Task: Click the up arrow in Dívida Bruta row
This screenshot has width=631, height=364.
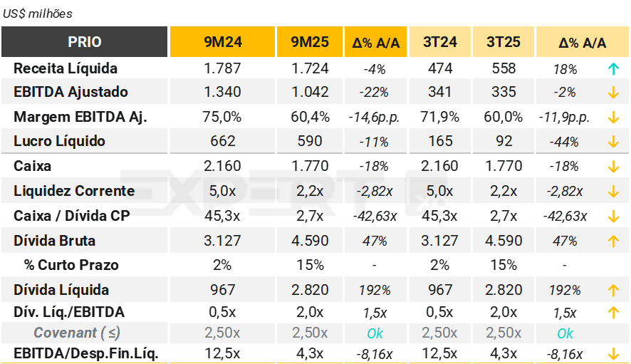Action: (612, 241)
